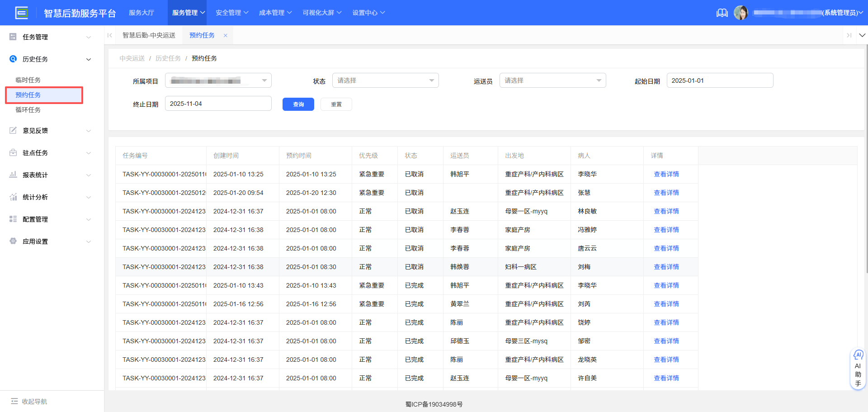Open the notification book icon in header
The height and width of the screenshot is (412, 868).
722,13
